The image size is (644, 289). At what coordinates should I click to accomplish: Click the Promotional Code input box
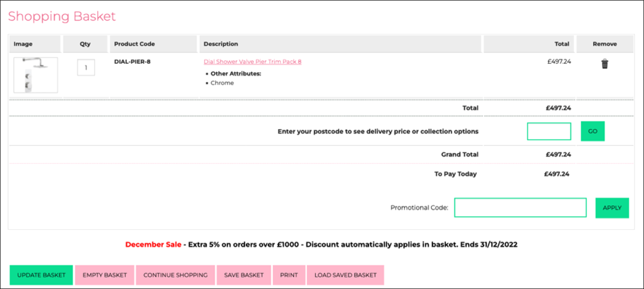click(520, 208)
